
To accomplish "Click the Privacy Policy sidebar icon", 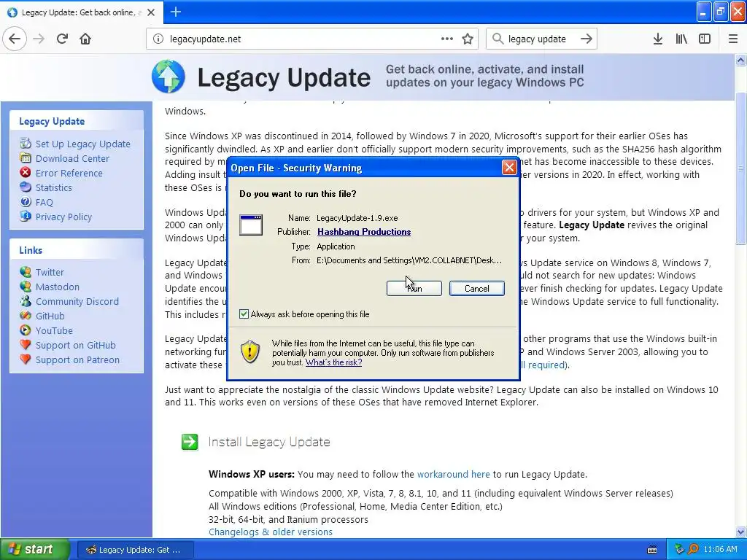I will (x=26, y=216).
